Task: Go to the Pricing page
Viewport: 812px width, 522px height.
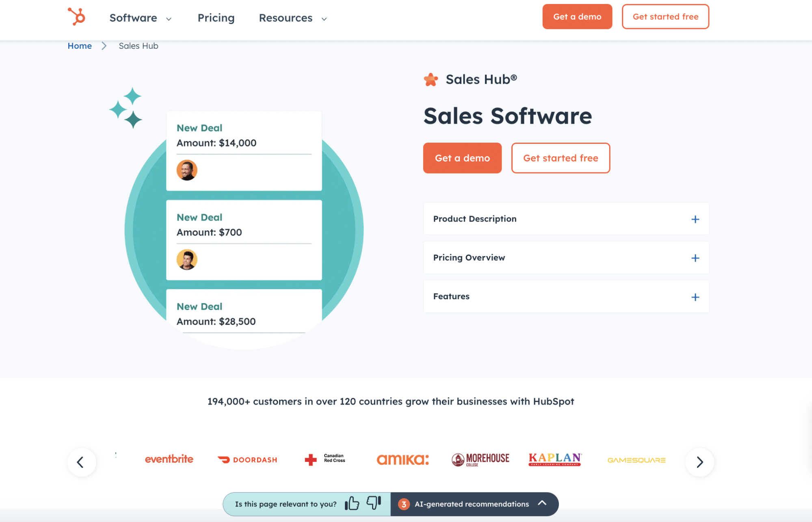Action: tap(216, 18)
